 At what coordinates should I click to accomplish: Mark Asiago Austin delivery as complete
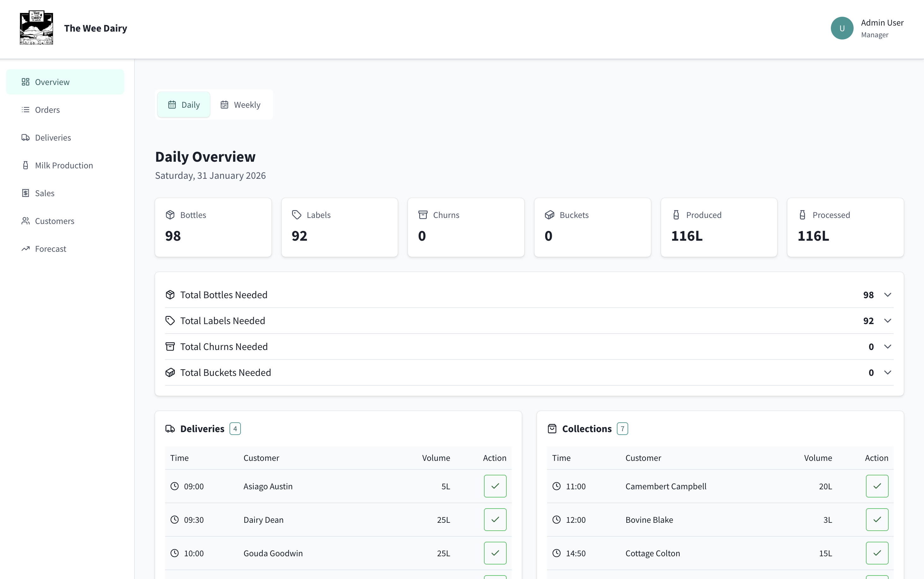click(x=495, y=486)
